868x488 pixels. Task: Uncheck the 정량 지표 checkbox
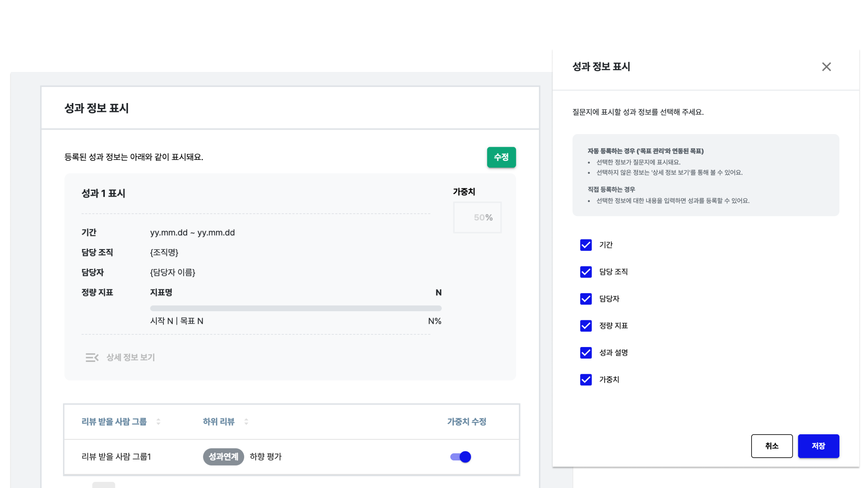(x=585, y=326)
